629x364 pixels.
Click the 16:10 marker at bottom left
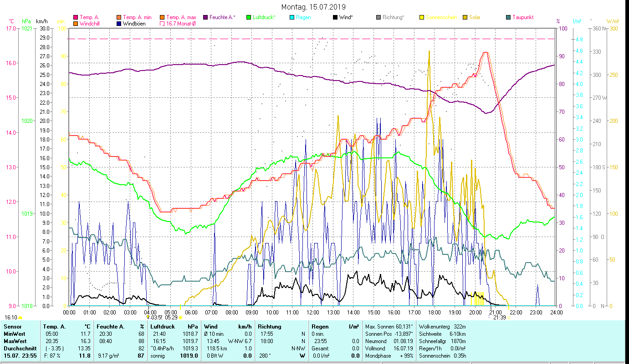pyautogui.click(x=11, y=317)
